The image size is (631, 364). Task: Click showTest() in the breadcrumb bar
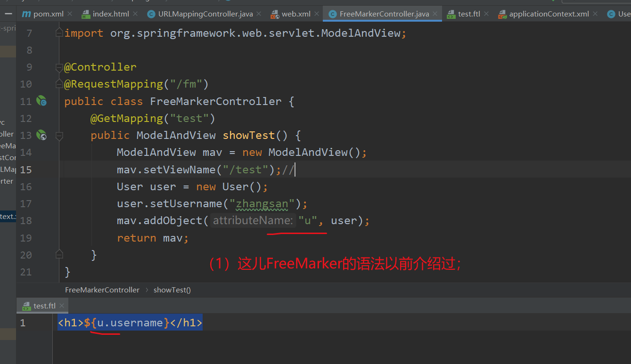172,290
